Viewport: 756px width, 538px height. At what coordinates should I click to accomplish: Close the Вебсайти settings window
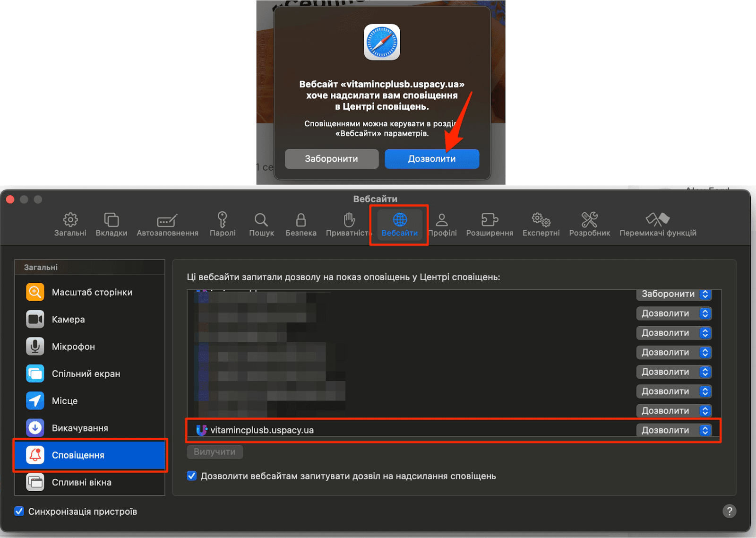[x=10, y=200]
